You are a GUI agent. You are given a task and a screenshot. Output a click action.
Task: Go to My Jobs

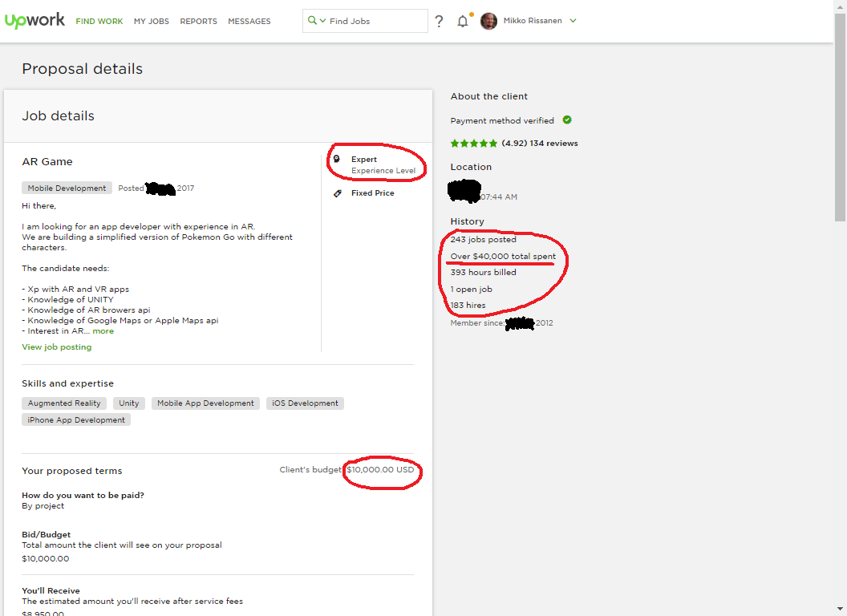pyautogui.click(x=152, y=21)
